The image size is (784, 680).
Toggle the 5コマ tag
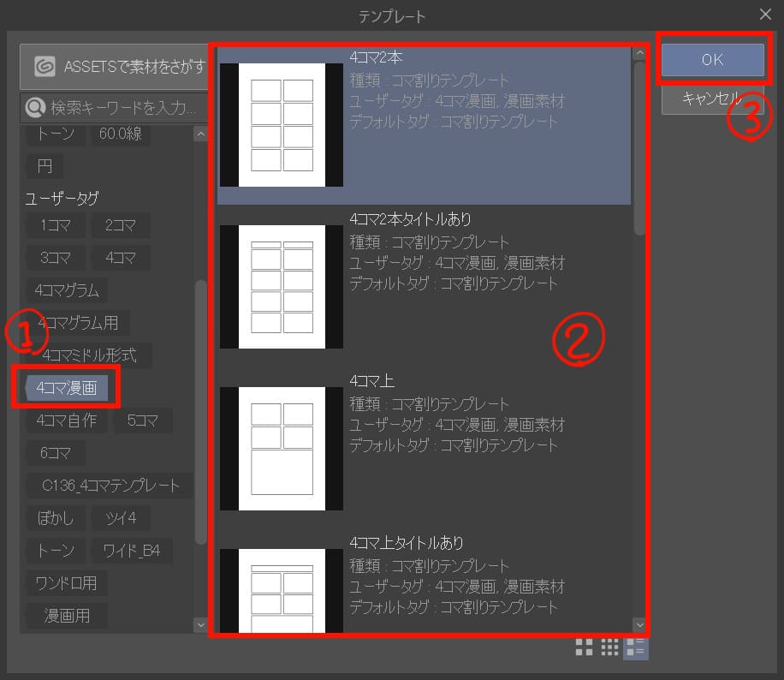point(143,421)
